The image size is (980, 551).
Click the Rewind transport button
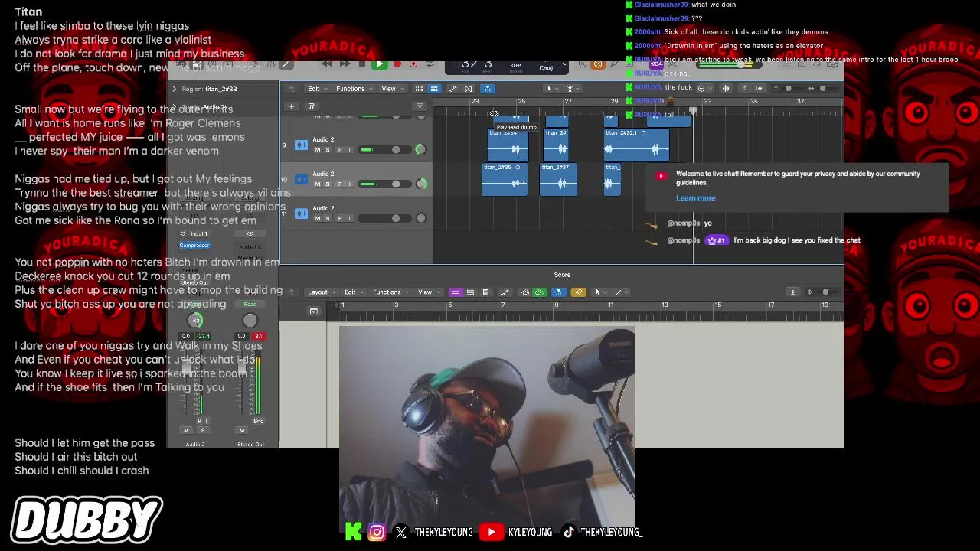coord(327,64)
